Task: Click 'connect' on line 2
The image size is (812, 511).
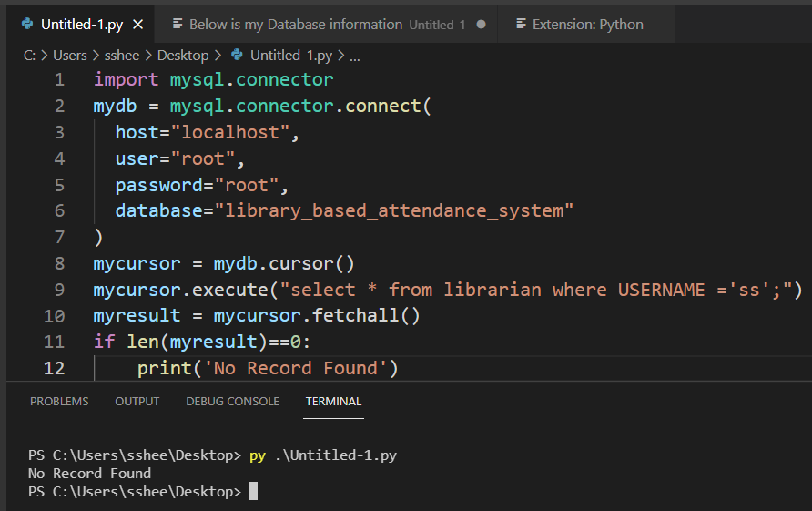Action: tap(383, 107)
